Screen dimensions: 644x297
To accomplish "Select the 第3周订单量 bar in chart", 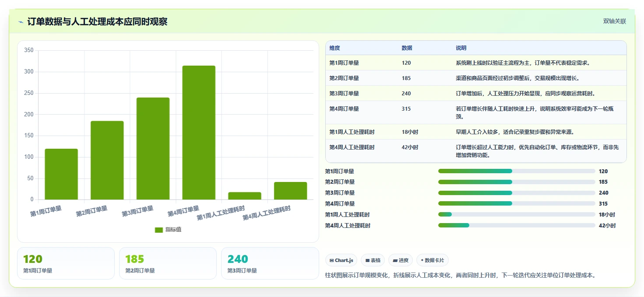I will click(x=153, y=149).
